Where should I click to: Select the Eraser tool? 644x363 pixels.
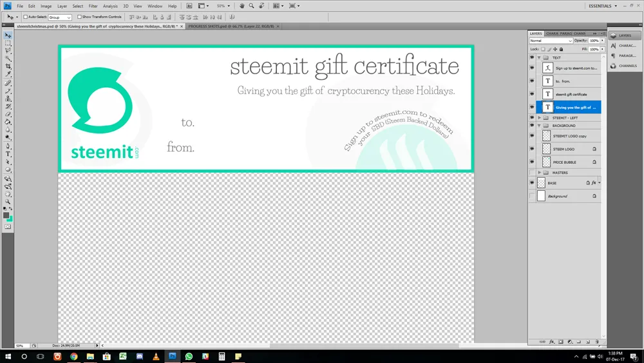tap(8, 115)
